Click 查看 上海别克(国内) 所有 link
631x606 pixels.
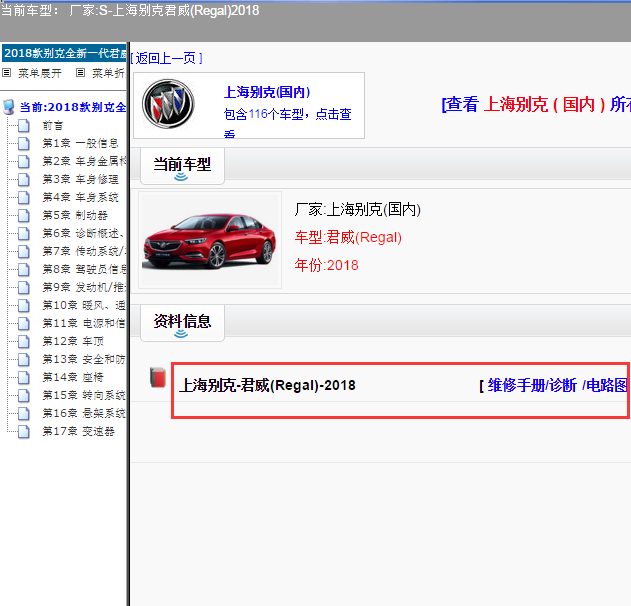point(537,104)
